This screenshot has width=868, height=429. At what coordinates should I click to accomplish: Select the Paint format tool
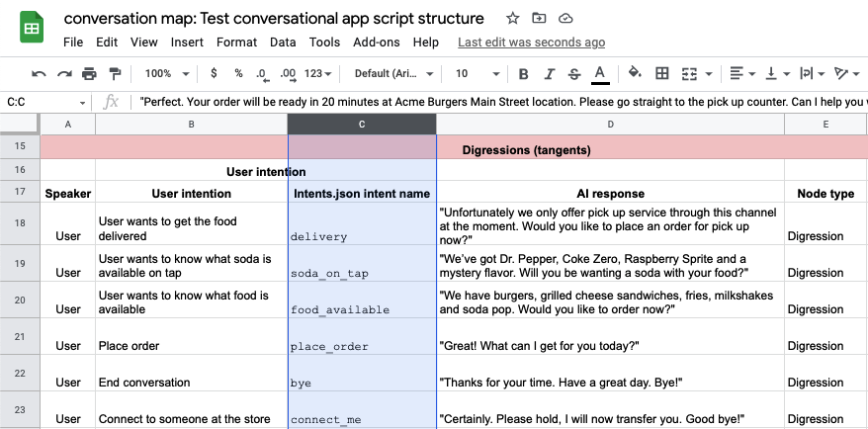point(115,73)
